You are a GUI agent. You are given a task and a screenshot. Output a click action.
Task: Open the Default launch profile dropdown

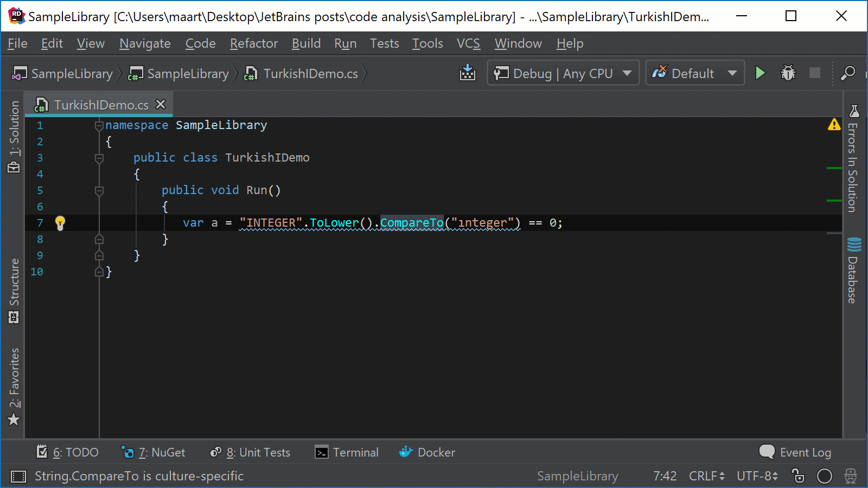[x=695, y=73]
